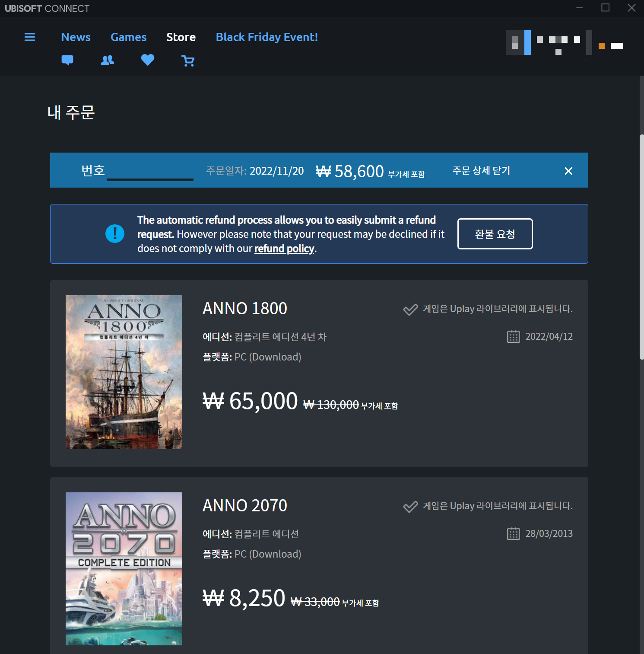Maximize the Ubisoft Connect window
The image size is (644, 654).
pos(606,8)
